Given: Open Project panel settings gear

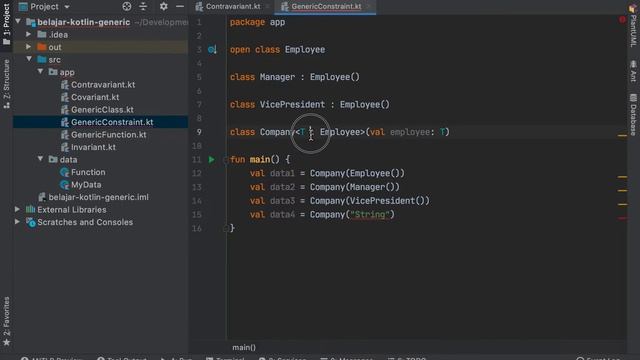Looking at the screenshot, I should [x=164, y=6].
